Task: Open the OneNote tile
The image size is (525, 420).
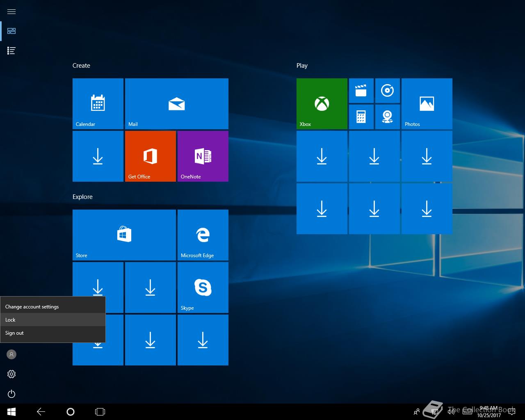Action: tap(203, 156)
